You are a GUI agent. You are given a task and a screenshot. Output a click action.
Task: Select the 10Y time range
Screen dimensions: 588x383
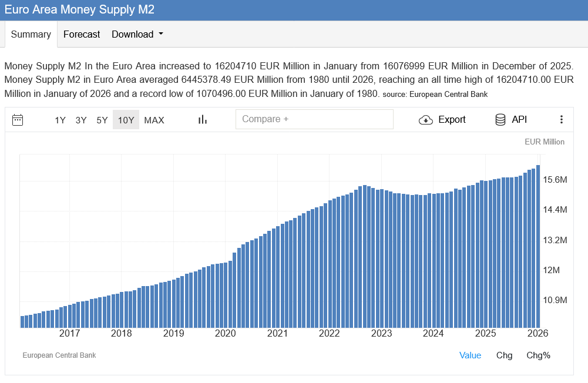click(126, 120)
